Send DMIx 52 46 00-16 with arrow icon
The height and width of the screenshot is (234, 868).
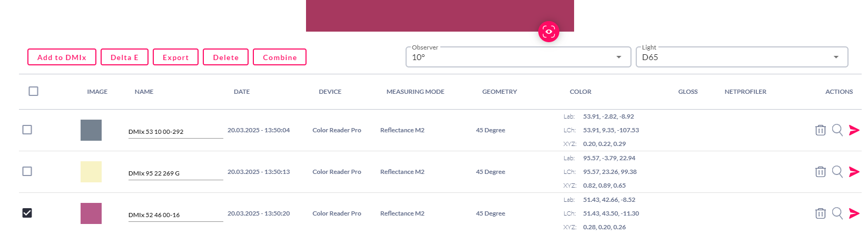tap(854, 213)
